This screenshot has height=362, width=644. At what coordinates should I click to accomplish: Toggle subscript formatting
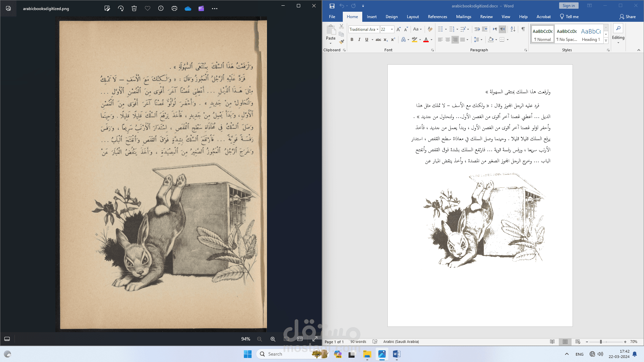[x=386, y=40]
